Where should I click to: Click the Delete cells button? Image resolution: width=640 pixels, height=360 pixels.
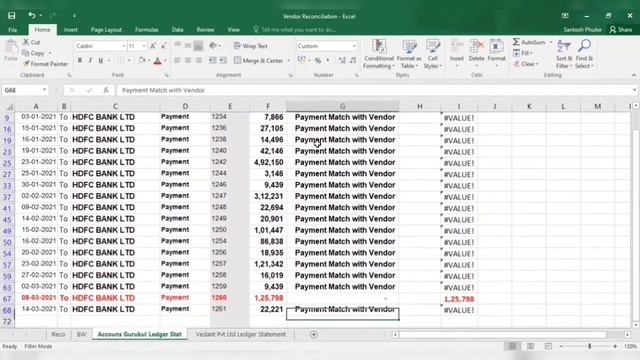point(476,53)
